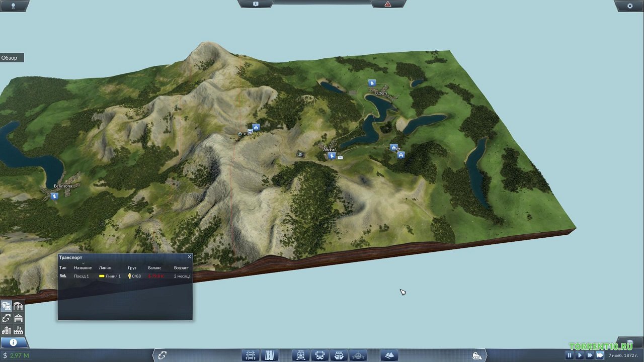
Task: Show the depots list in the left panel
Action: coord(19,318)
